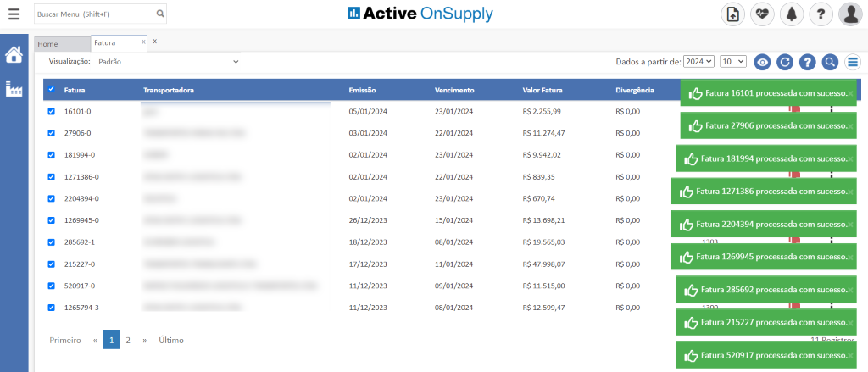Dismiss the Fatura 181994 success notification
This screenshot has width=868, height=372.
[x=850, y=158]
